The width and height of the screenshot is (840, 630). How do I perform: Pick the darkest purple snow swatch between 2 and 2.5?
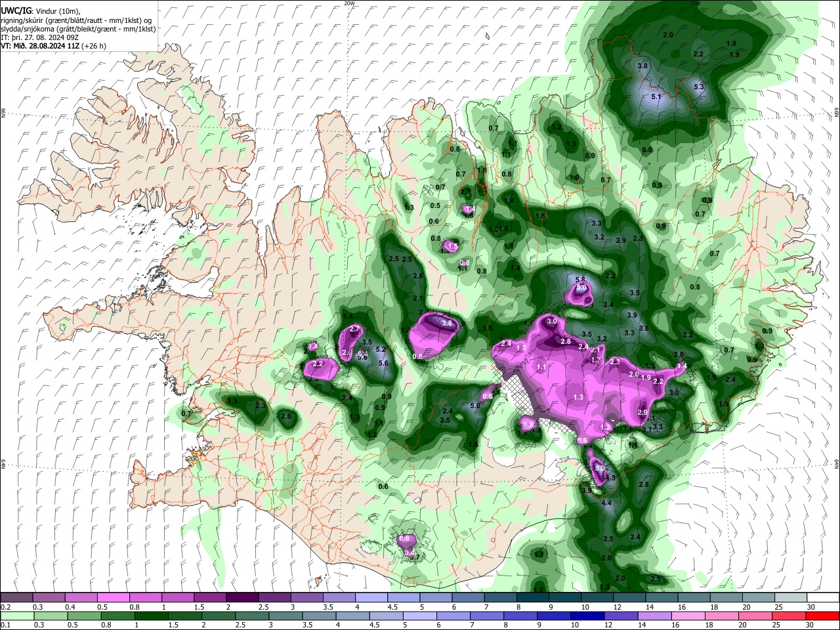click(241, 598)
